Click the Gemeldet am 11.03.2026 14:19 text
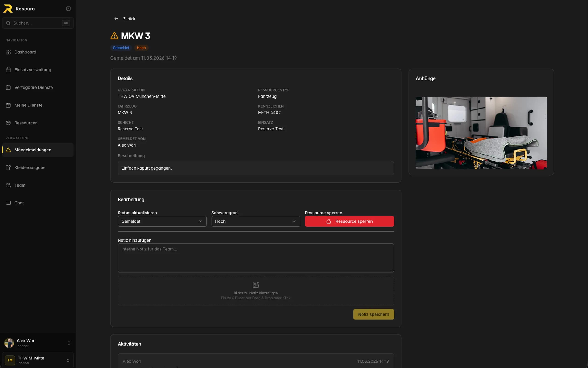This screenshot has width=588, height=368. pyautogui.click(x=143, y=58)
